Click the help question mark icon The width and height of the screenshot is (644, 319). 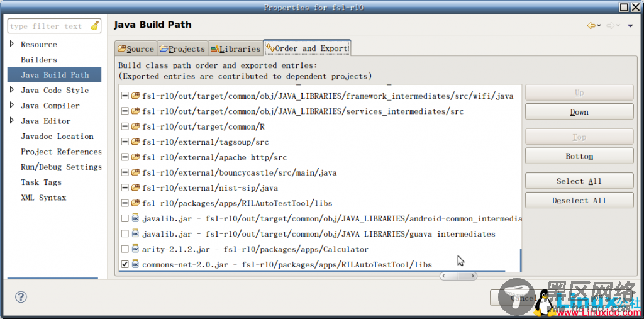coord(21,297)
